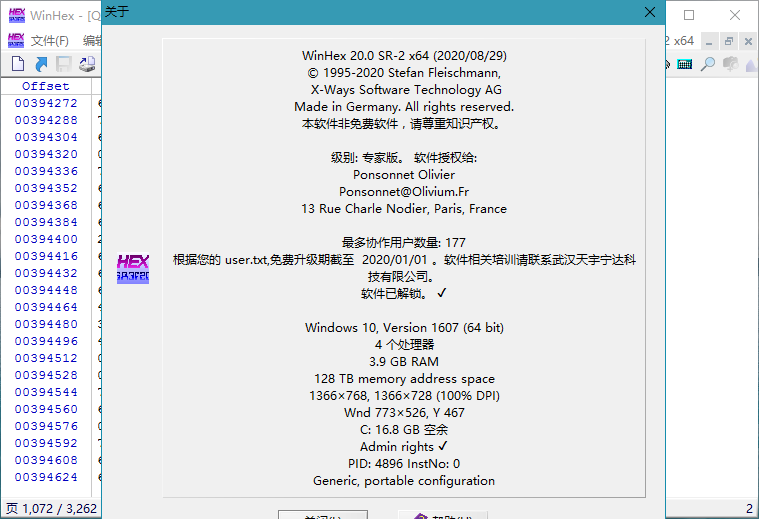Select offset row 00394272

click(46, 104)
